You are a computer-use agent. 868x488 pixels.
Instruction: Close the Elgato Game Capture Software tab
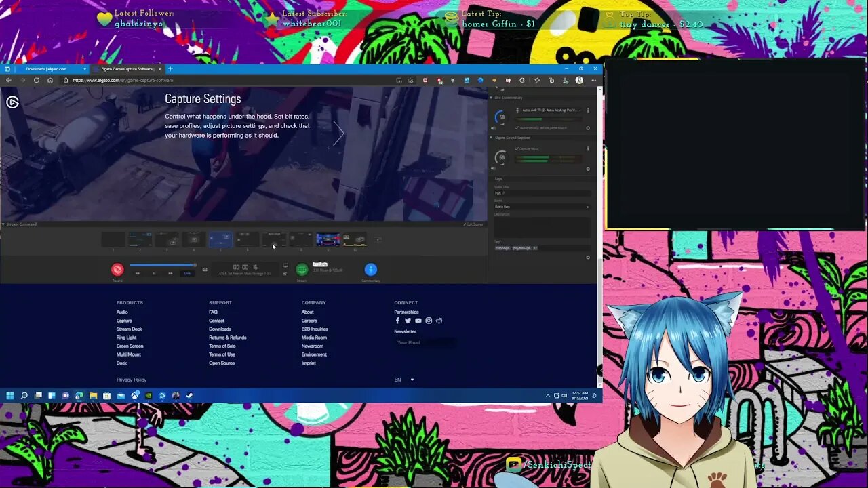point(160,69)
